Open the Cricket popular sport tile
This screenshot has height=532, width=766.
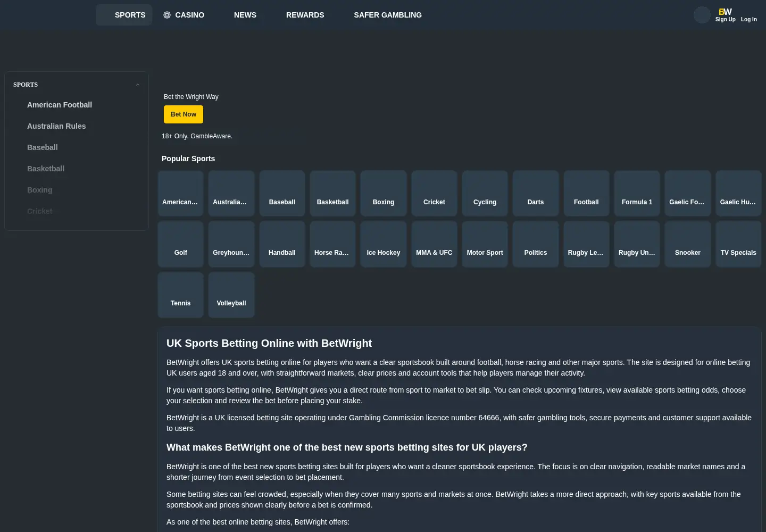coord(434,193)
